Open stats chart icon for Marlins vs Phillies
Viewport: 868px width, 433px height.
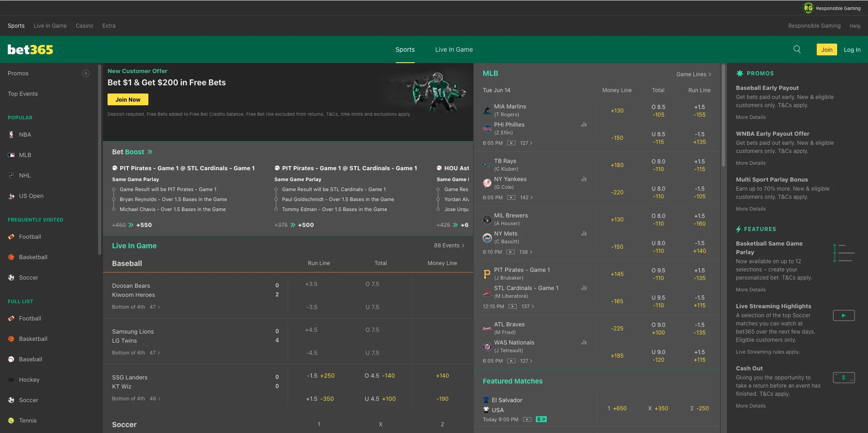coord(584,124)
